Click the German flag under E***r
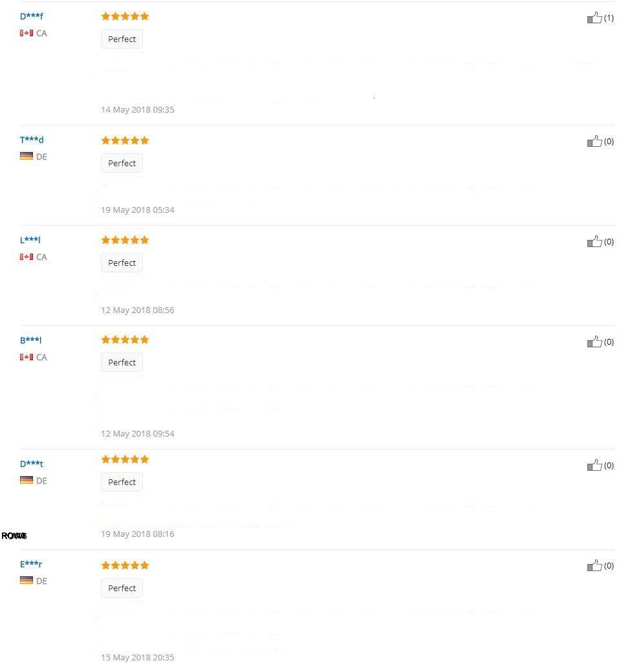Viewport: 632px width, 672px height. (26, 580)
